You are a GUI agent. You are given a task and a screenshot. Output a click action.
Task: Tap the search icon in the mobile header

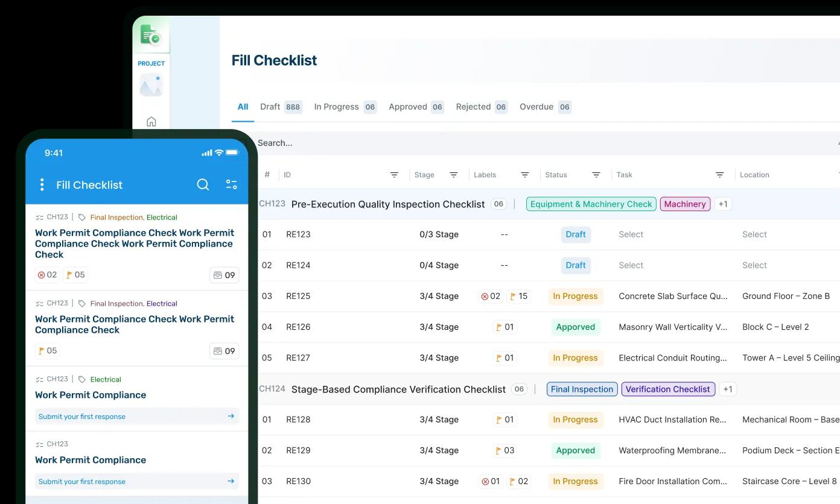coord(203,184)
